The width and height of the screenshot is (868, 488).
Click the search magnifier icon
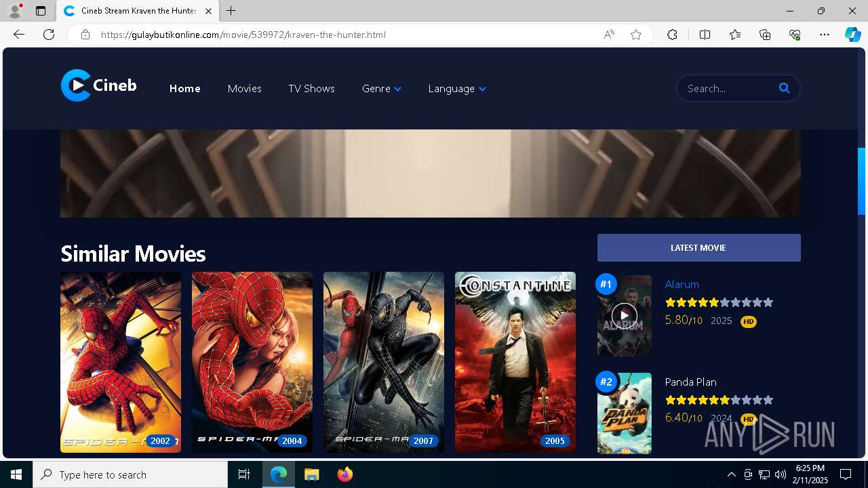(x=785, y=88)
